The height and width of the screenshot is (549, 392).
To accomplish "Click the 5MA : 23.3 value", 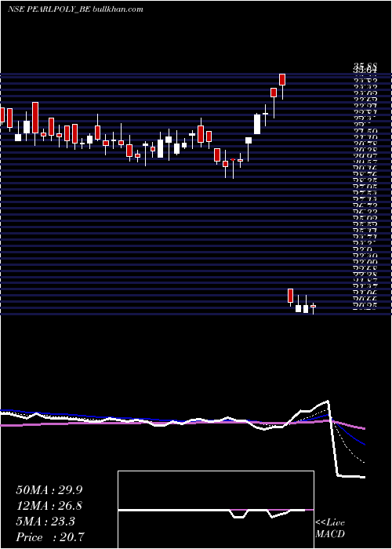I will point(45,522).
